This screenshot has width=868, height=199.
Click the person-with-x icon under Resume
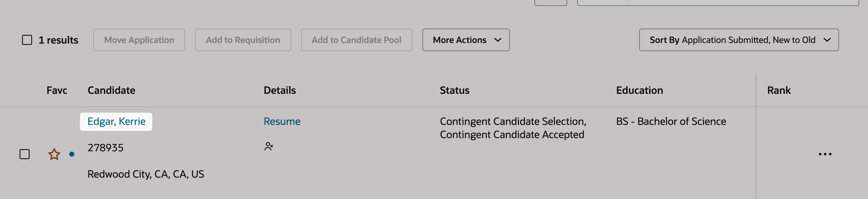[x=268, y=146]
